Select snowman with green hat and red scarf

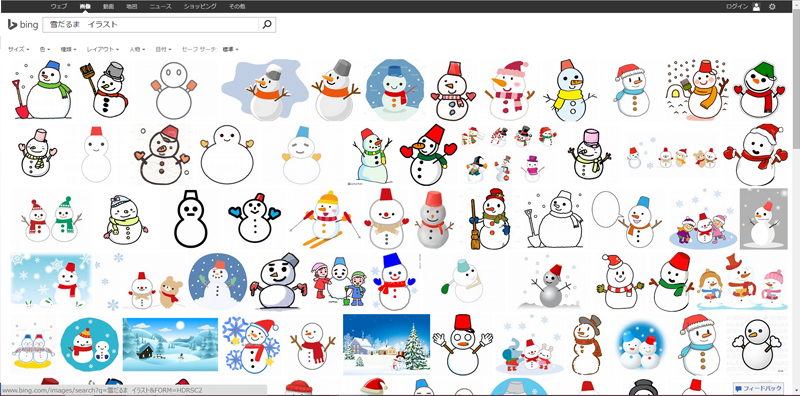(x=759, y=90)
